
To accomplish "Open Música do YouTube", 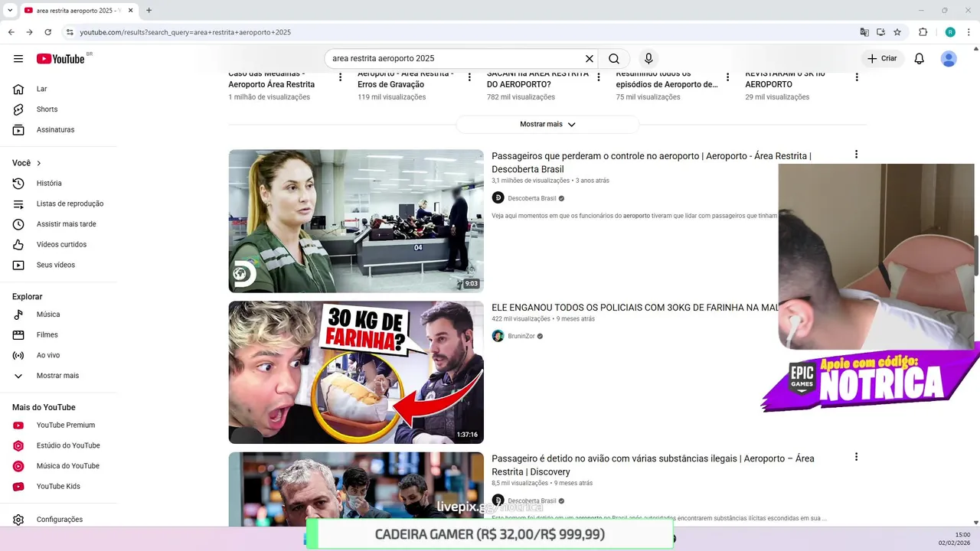I will [58, 466].
